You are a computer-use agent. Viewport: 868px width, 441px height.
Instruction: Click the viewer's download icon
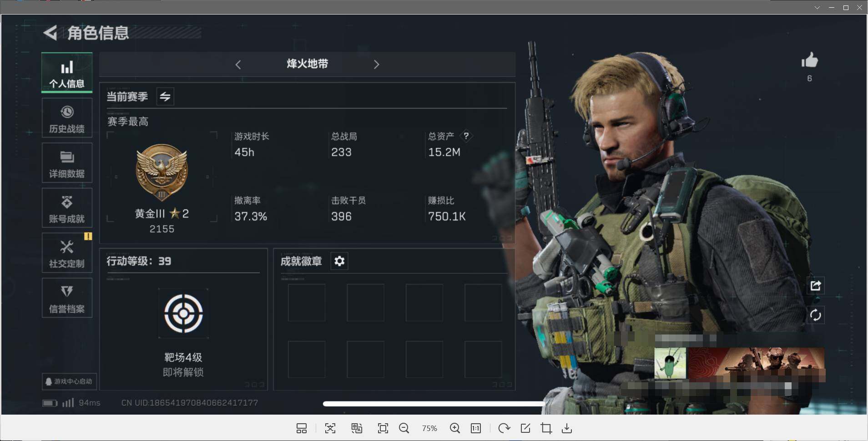pyautogui.click(x=567, y=428)
